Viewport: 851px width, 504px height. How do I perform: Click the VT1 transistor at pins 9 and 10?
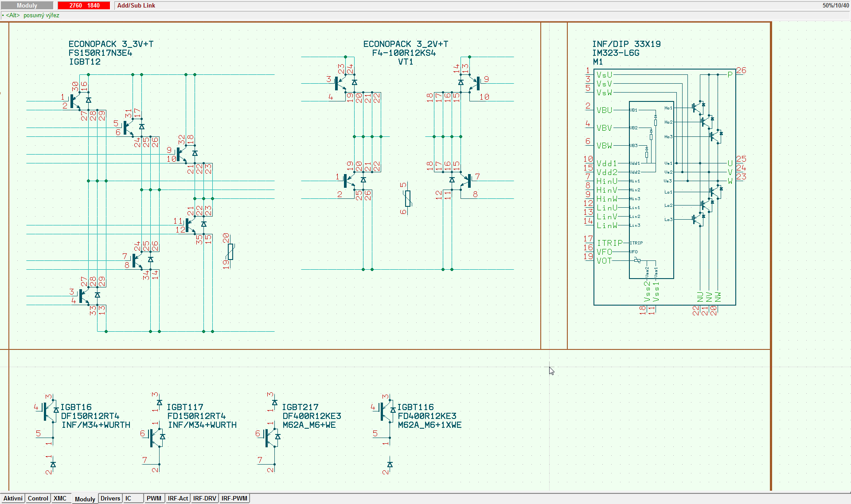pyautogui.click(x=471, y=83)
